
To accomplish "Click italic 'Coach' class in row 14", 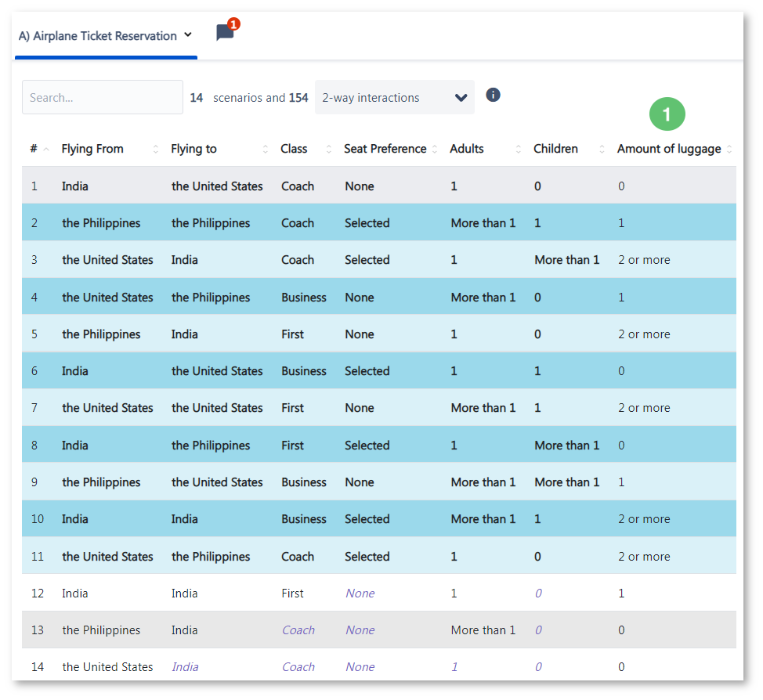I will click(298, 667).
